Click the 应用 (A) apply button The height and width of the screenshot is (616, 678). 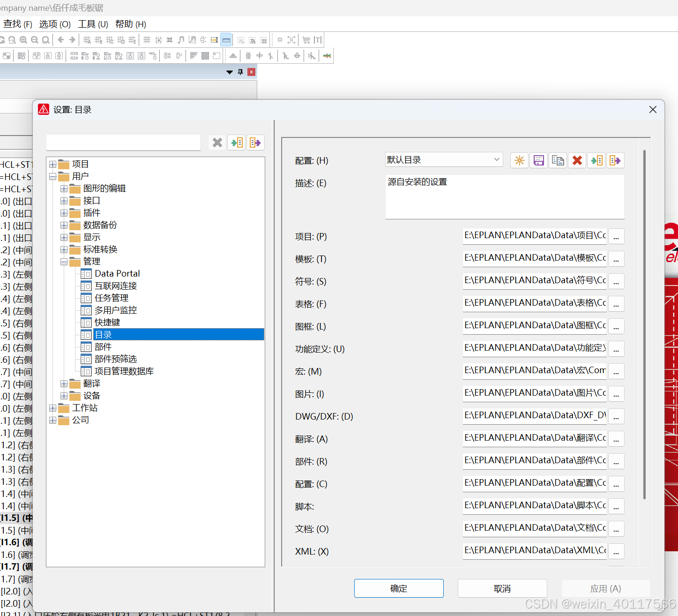(606, 588)
